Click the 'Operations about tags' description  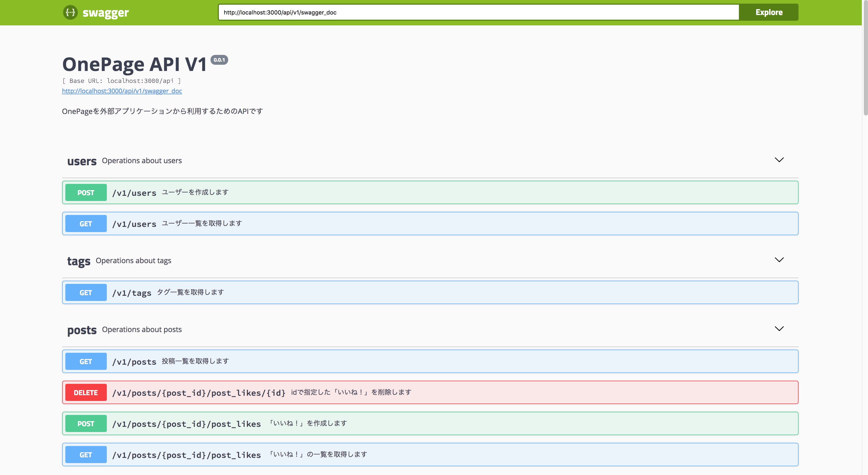pyautogui.click(x=134, y=261)
